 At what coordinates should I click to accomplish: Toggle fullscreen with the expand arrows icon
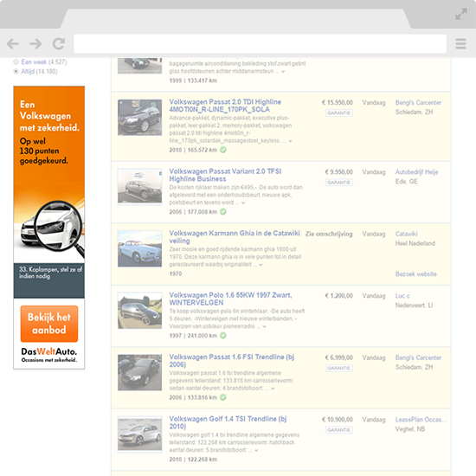point(461,14)
